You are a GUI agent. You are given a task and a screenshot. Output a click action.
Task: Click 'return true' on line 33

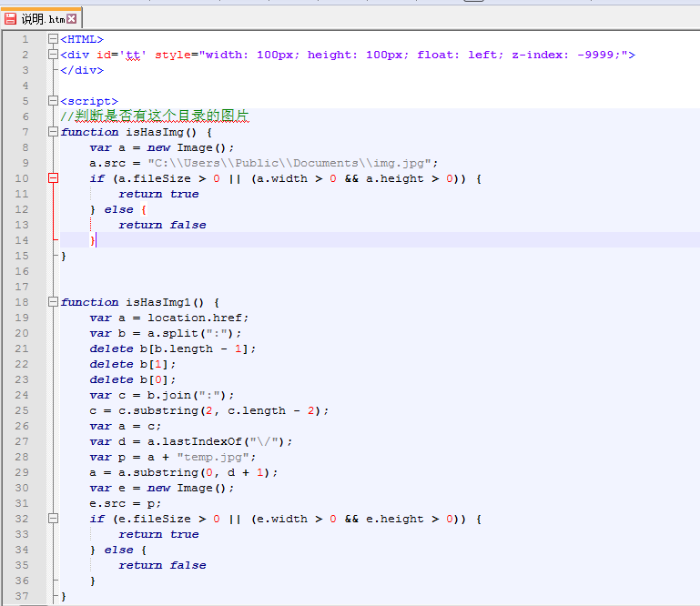pos(158,535)
